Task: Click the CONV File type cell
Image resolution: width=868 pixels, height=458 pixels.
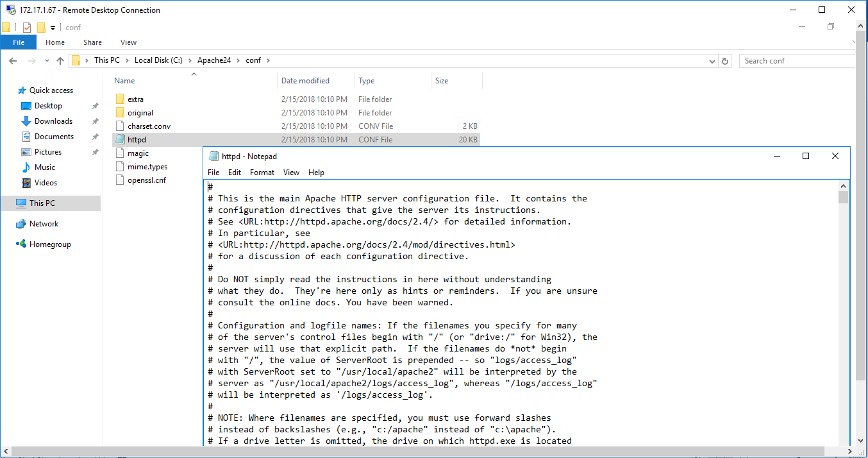Action: (376, 126)
